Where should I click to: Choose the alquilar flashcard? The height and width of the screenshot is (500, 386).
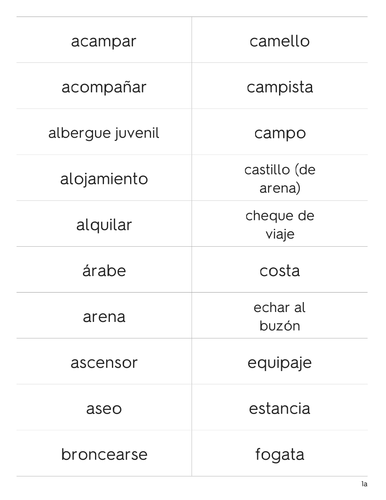(x=104, y=223)
